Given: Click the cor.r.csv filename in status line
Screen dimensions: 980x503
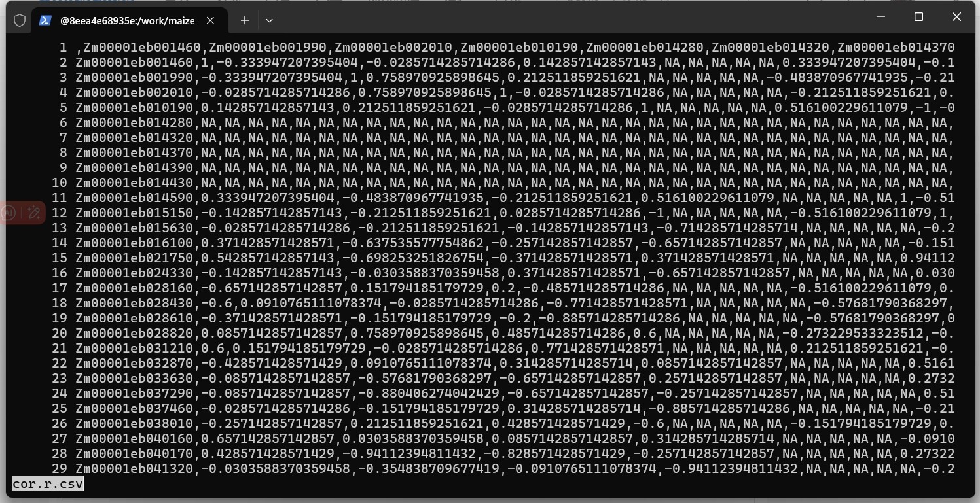Looking at the screenshot, I should 48,484.
